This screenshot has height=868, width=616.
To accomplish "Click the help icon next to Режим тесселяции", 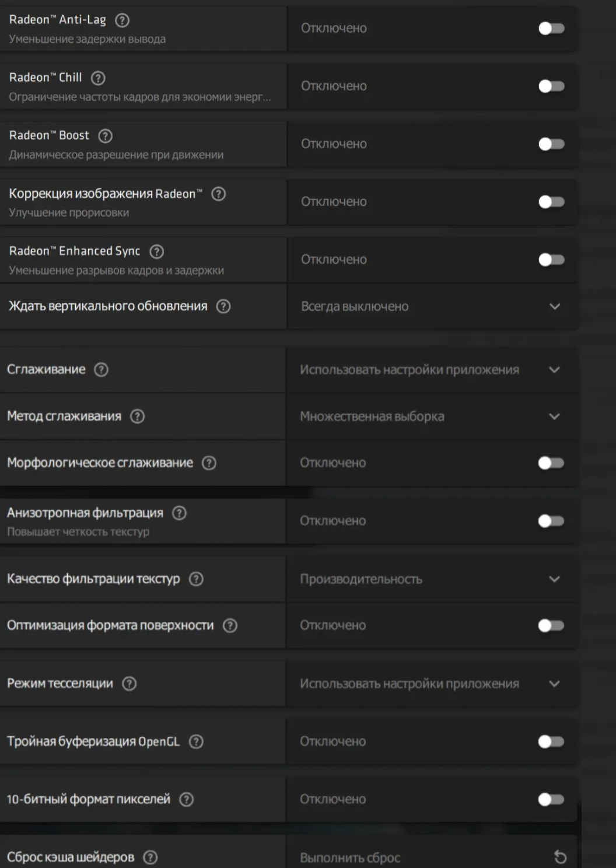I will point(129,684).
